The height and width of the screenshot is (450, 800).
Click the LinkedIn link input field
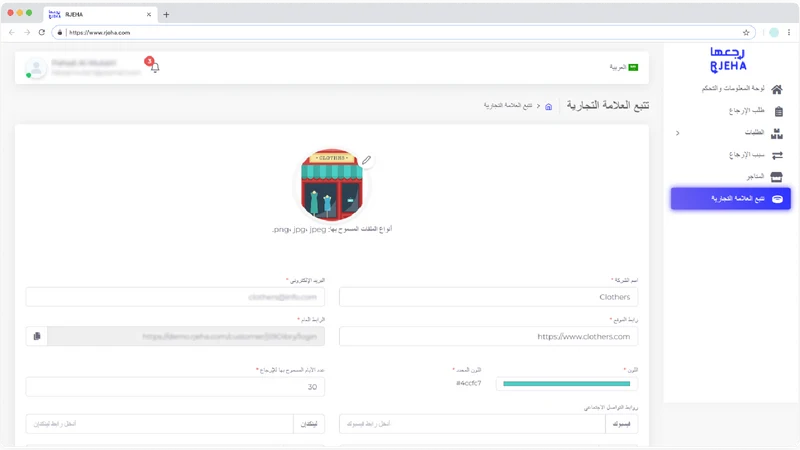(x=160, y=424)
